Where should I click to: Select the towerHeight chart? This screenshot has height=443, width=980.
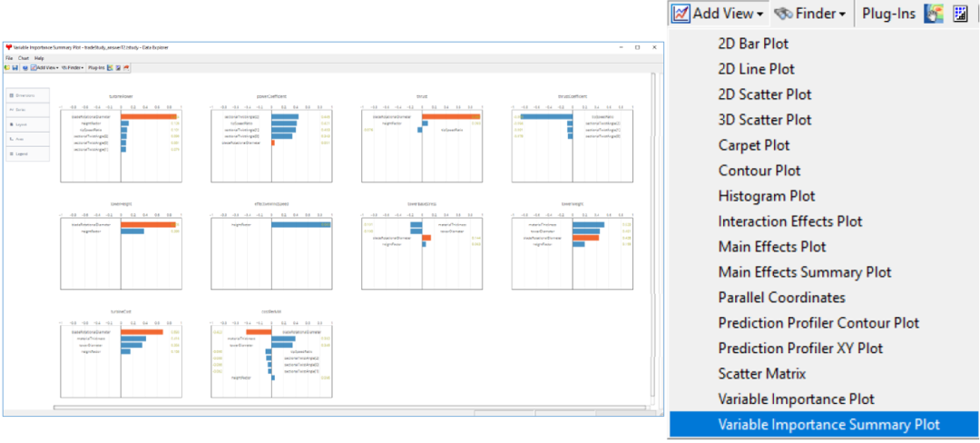tap(121, 253)
